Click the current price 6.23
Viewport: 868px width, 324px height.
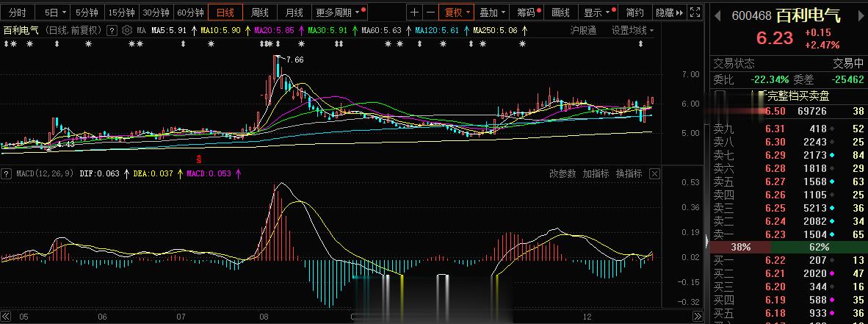pyautogui.click(x=775, y=37)
